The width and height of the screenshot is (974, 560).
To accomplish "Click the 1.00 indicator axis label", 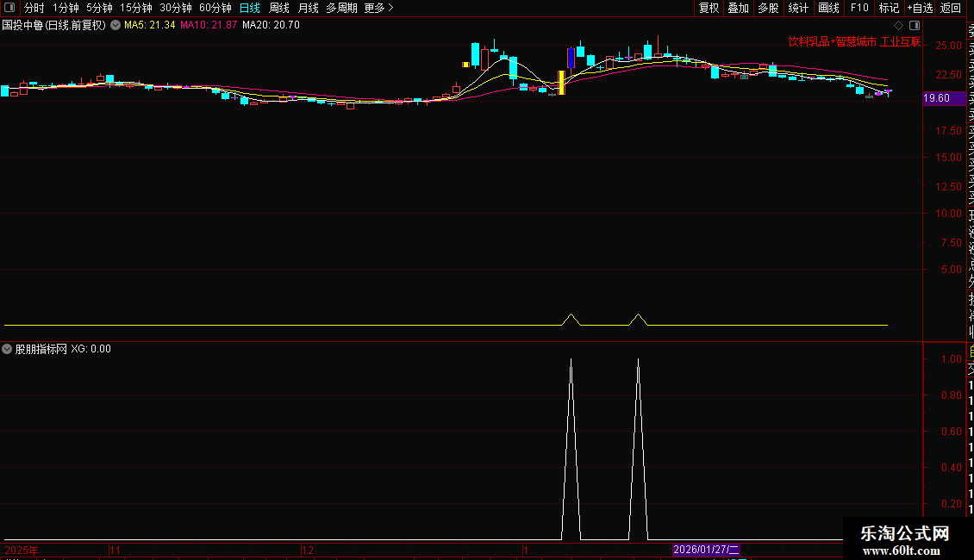I will click(951, 359).
